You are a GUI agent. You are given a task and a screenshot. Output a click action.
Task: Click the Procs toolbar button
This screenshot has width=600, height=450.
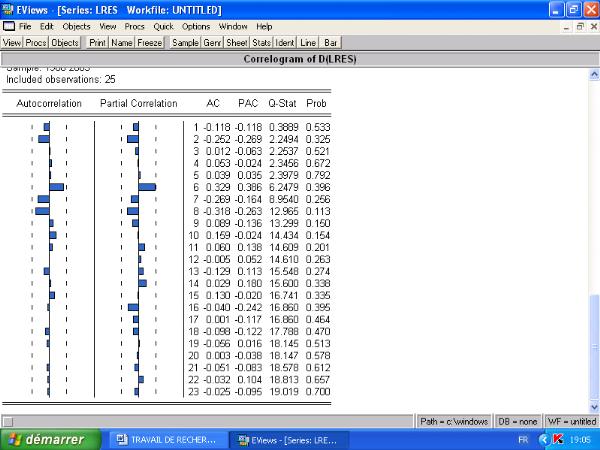(x=36, y=42)
